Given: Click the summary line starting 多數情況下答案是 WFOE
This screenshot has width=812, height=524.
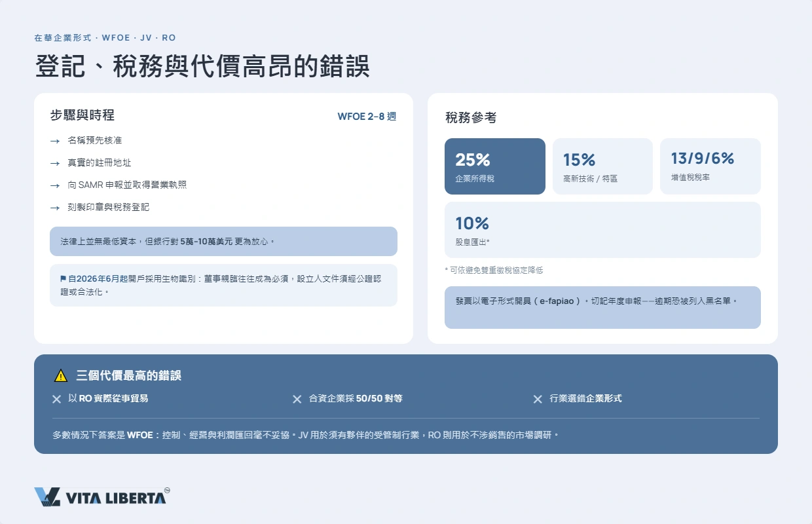Looking at the screenshot, I should [x=306, y=434].
